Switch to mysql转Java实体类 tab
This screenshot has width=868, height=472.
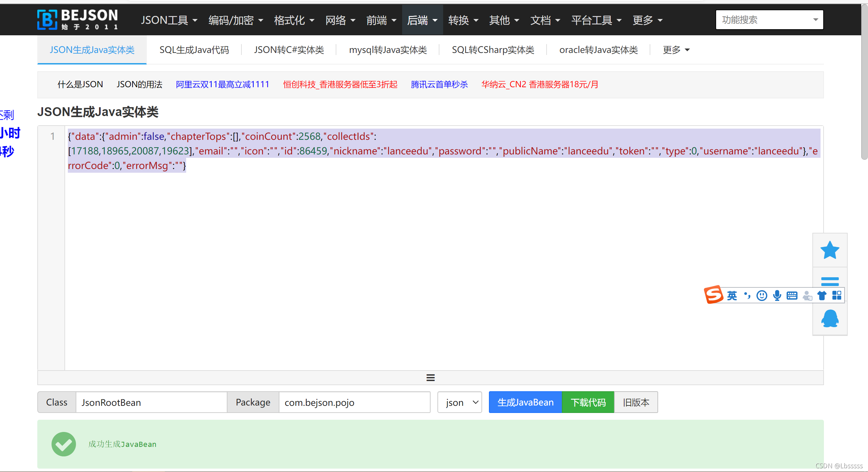(388, 50)
